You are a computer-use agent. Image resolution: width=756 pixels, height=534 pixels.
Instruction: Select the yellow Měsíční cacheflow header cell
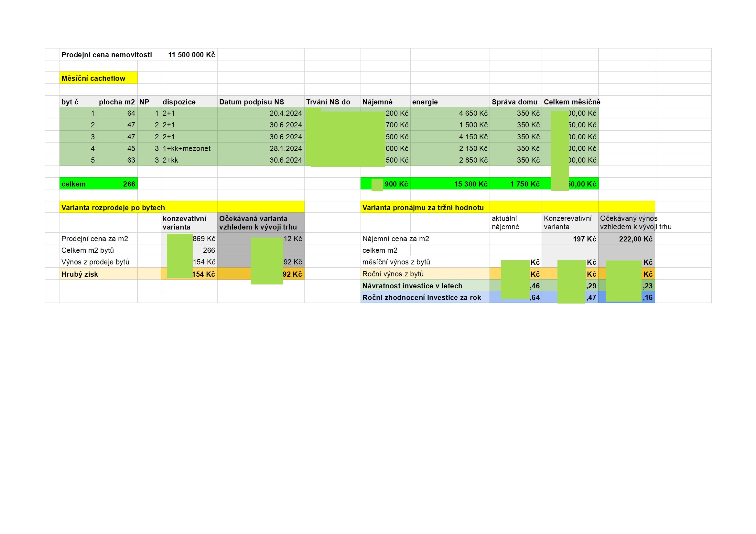(98, 78)
